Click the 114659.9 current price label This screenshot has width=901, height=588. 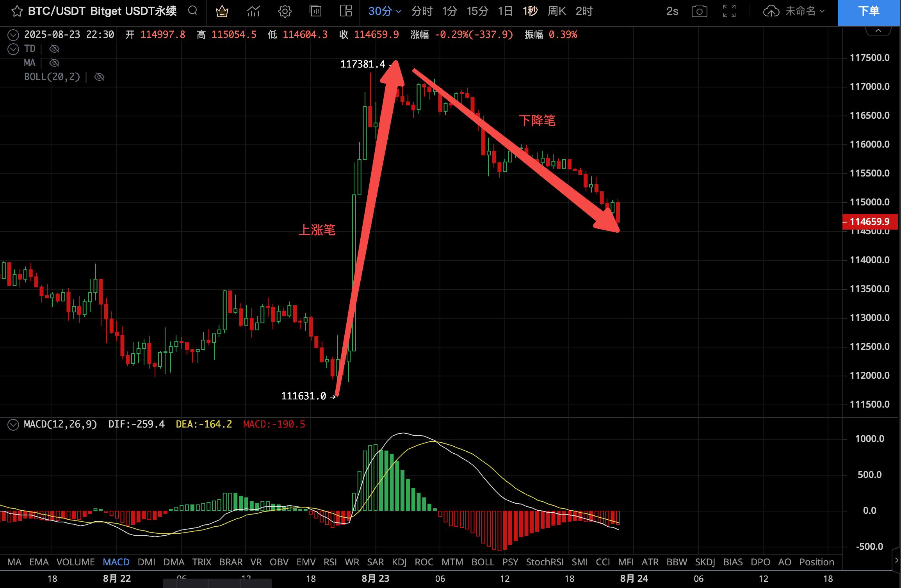(x=870, y=222)
